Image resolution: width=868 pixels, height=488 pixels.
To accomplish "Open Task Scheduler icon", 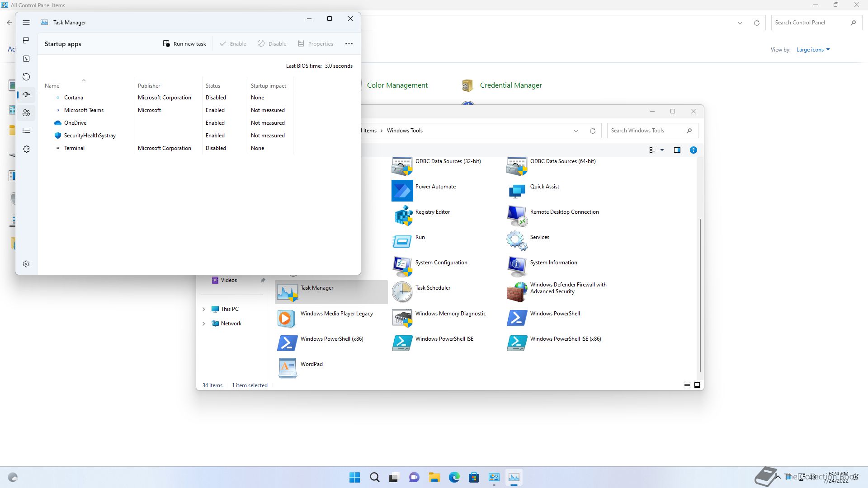I will point(402,292).
